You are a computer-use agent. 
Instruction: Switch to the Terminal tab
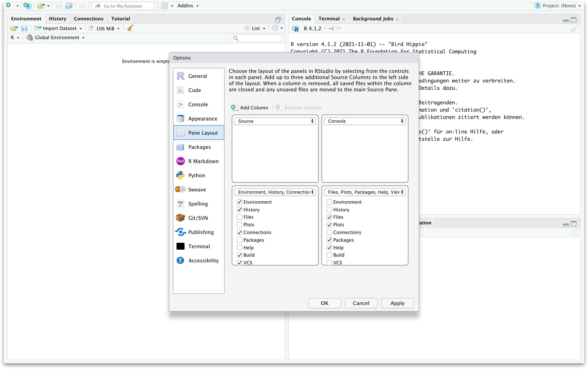[x=329, y=19]
